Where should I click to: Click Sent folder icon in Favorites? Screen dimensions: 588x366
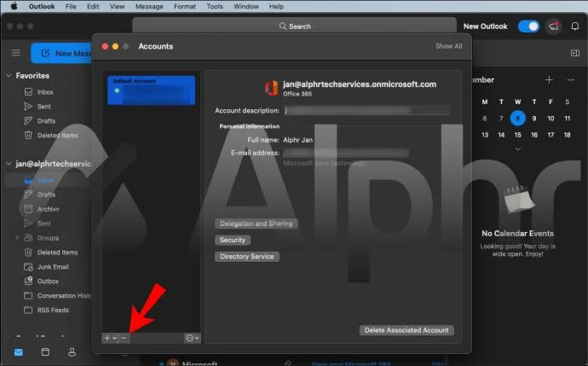(x=28, y=107)
